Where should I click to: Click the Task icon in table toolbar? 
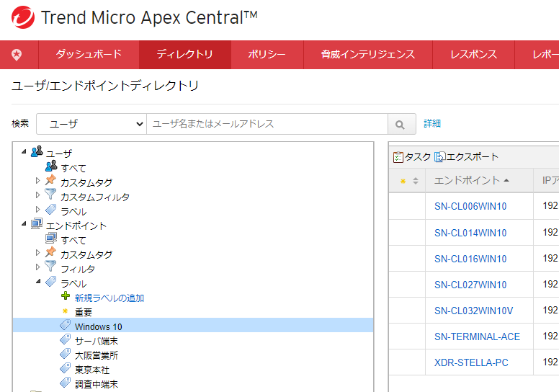[x=398, y=157]
